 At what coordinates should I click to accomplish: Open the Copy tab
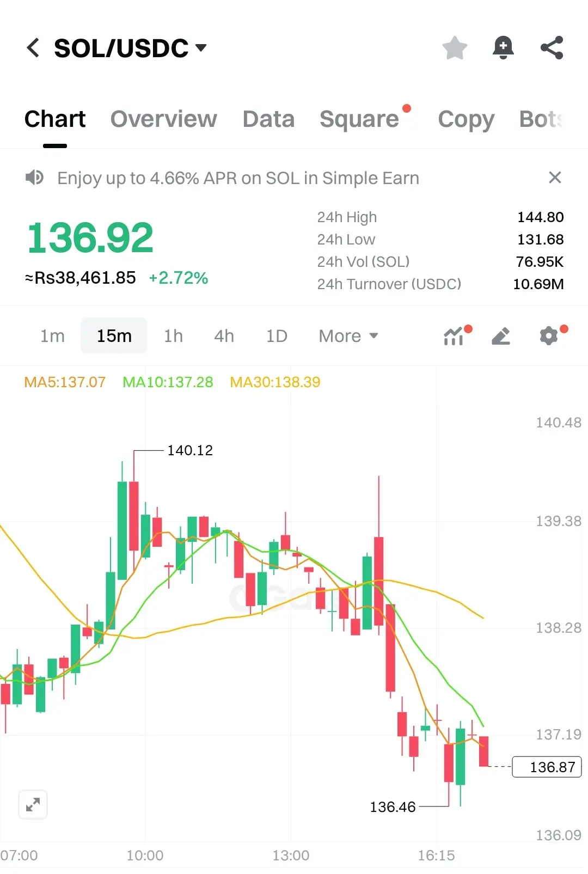[x=466, y=119]
